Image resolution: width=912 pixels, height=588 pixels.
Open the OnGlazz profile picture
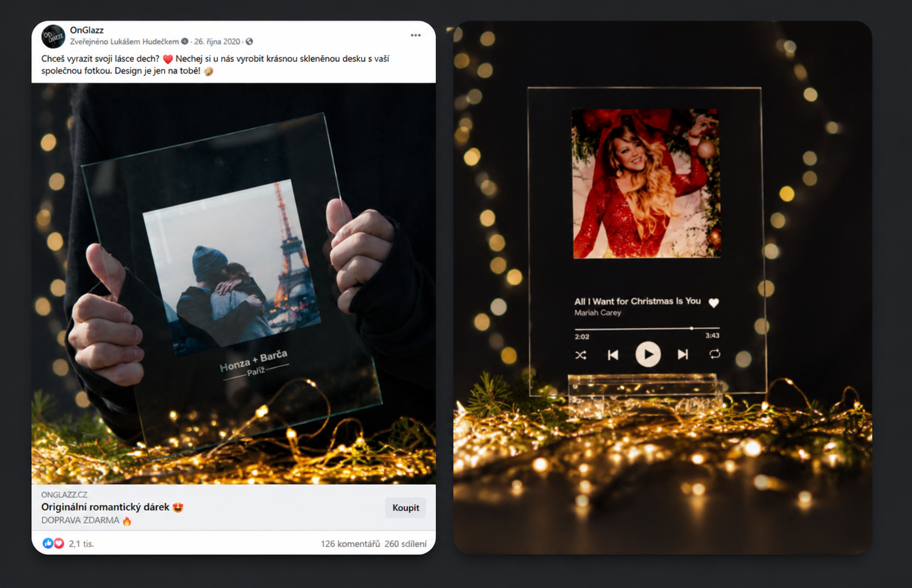pyautogui.click(x=53, y=36)
